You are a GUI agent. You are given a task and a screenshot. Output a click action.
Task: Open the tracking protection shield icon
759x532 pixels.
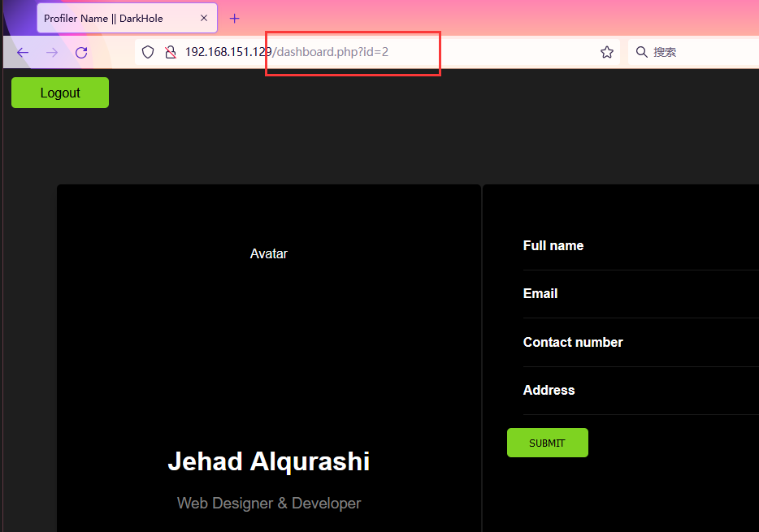(x=148, y=52)
